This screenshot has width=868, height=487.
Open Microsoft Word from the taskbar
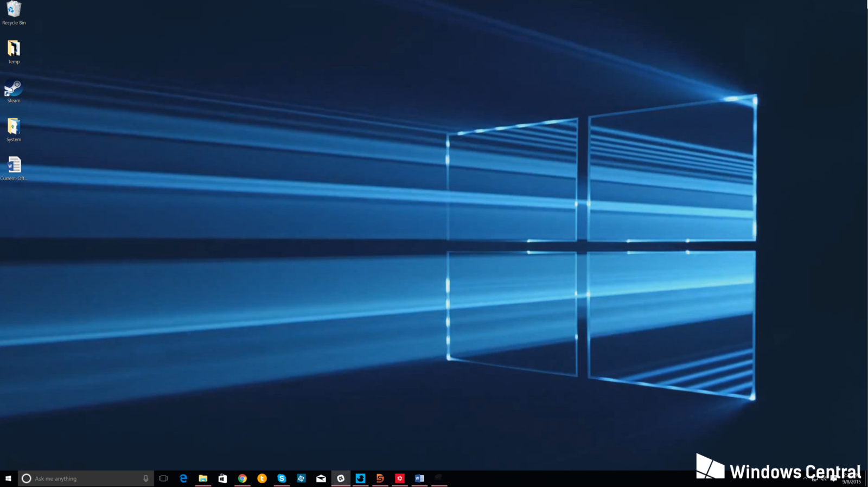coord(419,478)
